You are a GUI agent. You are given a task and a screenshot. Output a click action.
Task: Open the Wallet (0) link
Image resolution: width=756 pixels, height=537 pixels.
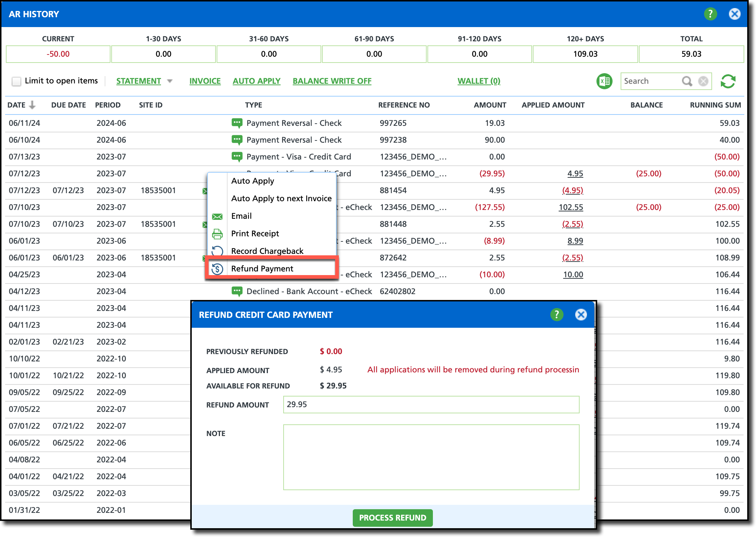[x=479, y=81]
